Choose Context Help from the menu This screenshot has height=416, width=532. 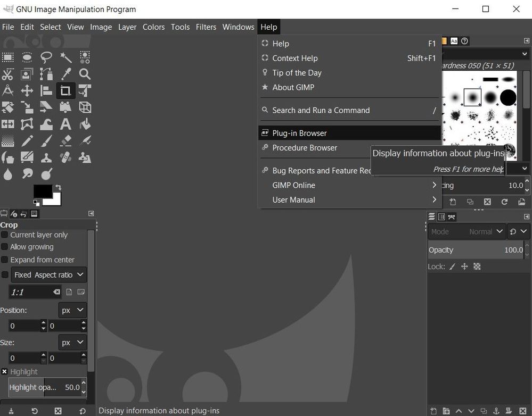click(x=350, y=58)
